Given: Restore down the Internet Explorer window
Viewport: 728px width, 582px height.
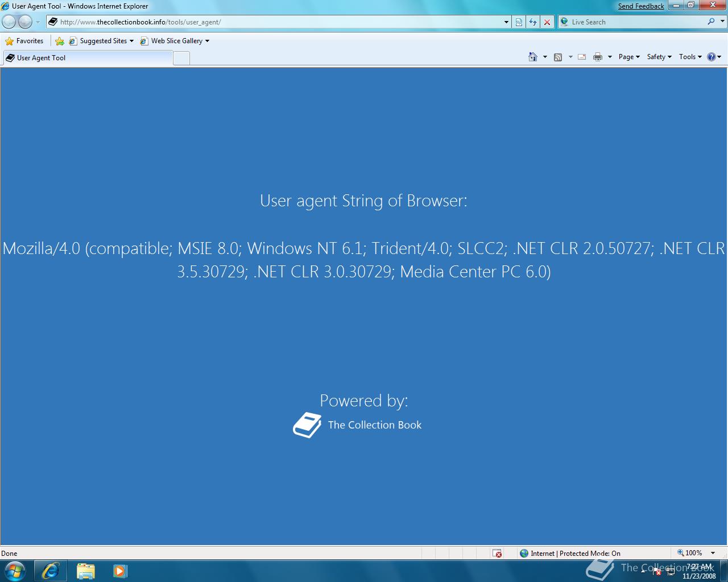Looking at the screenshot, I should tap(691, 5).
